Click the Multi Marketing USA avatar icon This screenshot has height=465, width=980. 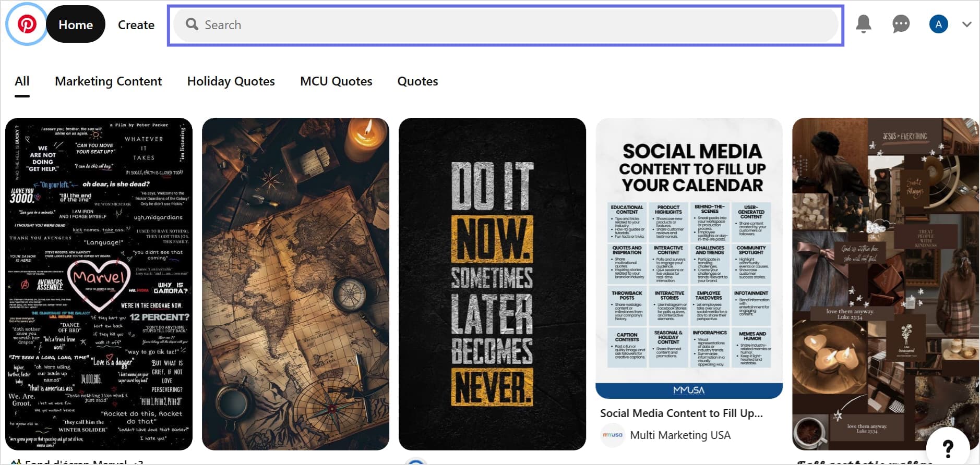click(x=613, y=435)
